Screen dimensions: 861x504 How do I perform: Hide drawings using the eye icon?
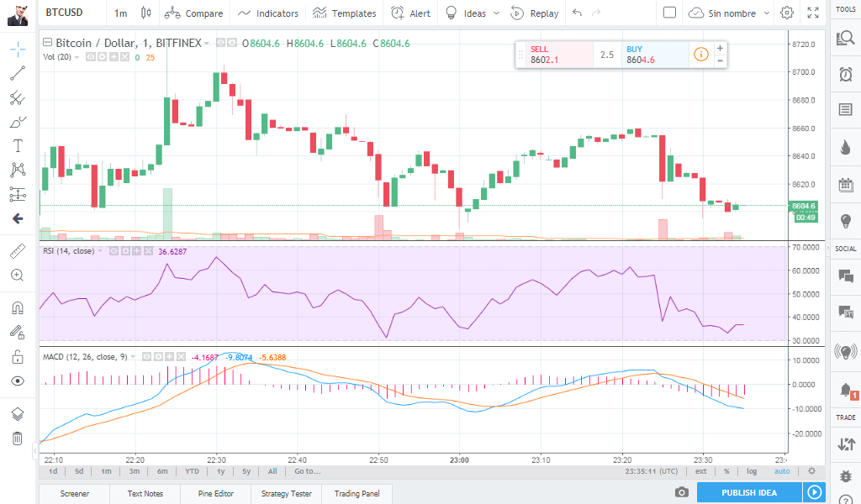[x=17, y=381]
